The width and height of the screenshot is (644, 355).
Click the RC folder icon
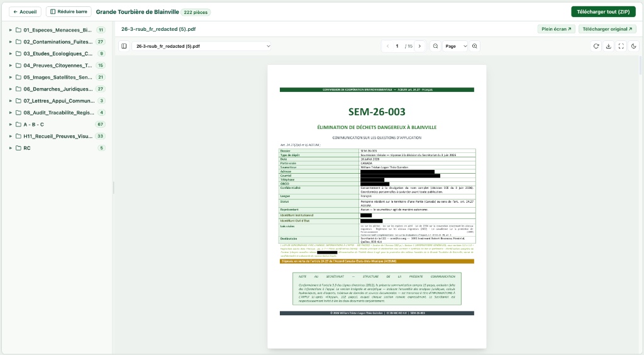pos(18,148)
